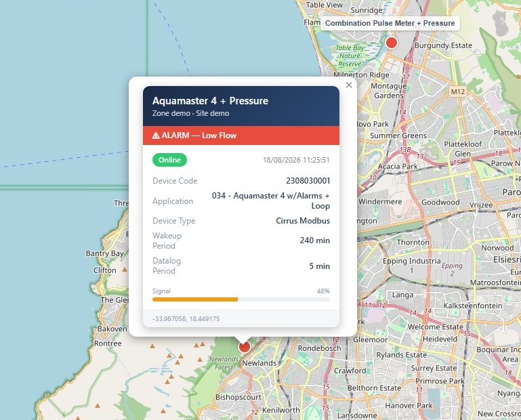Screen dimensions: 521x420
Task: Click application value 034 - Aquamaster 4 w/Alarms + Loop
Action: pos(271,201)
